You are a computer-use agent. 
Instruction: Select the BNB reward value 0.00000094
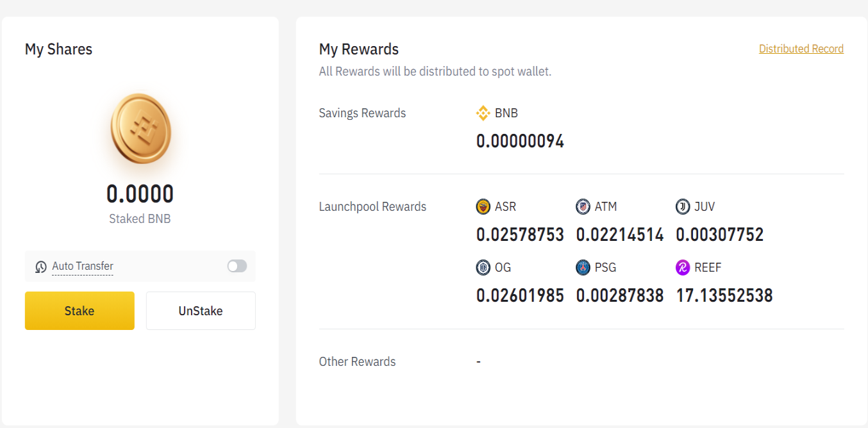coord(520,141)
